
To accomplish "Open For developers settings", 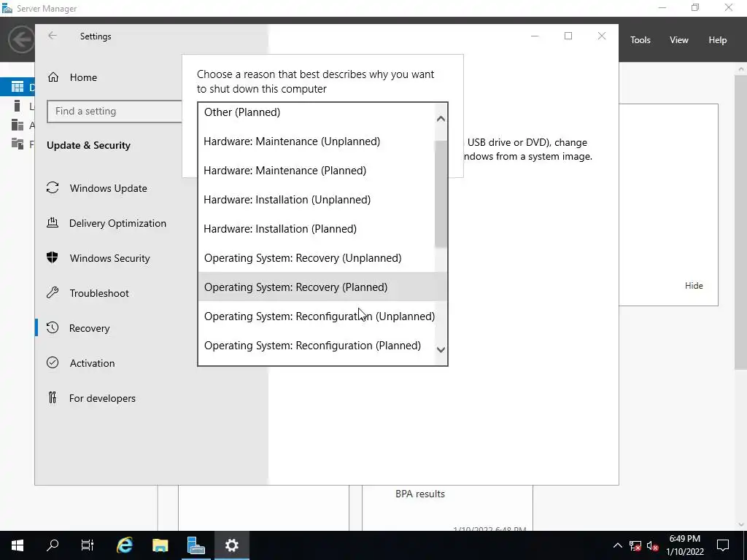I will [102, 398].
